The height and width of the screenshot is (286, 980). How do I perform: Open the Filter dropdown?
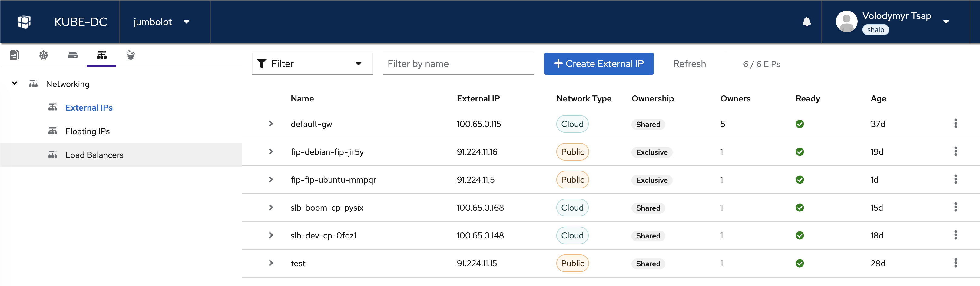click(312, 64)
